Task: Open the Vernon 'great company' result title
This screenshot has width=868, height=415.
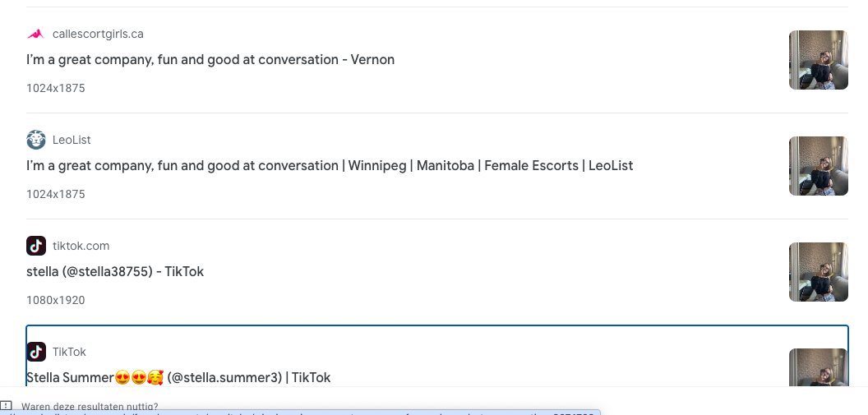Action: click(x=210, y=60)
